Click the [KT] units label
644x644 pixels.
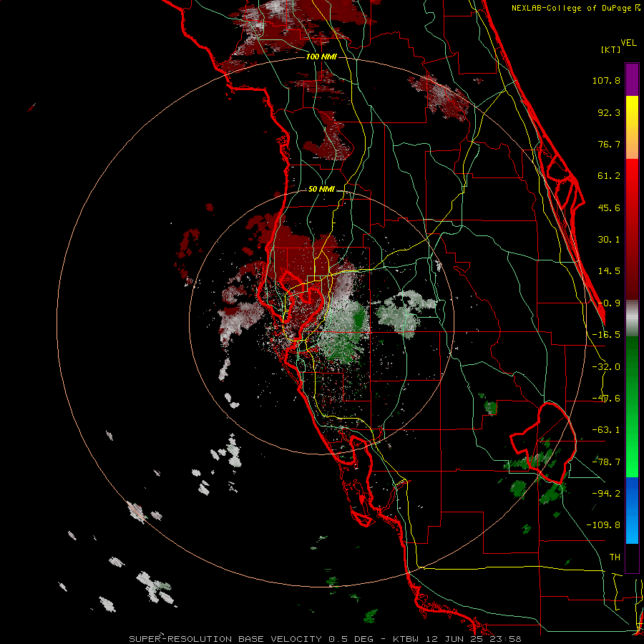tap(610, 49)
